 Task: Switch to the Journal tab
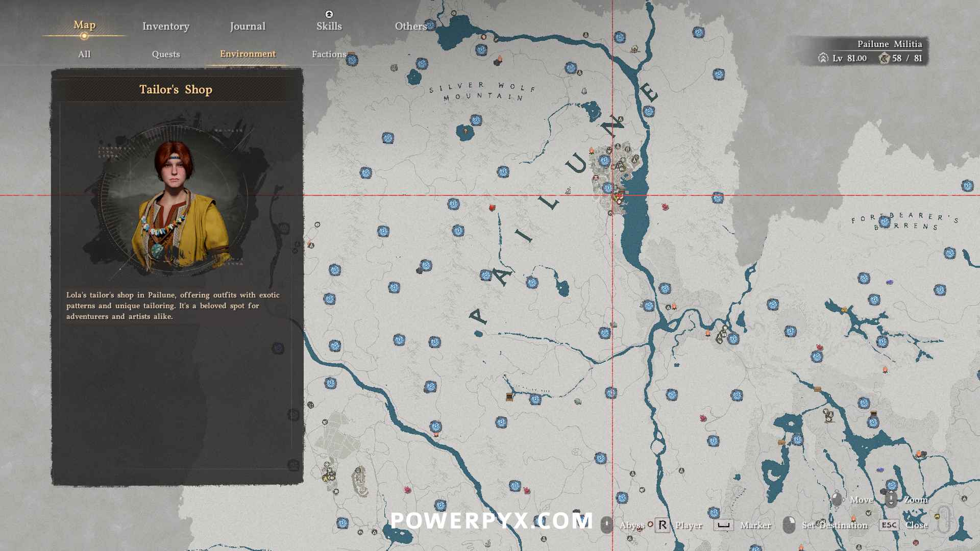(x=248, y=26)
